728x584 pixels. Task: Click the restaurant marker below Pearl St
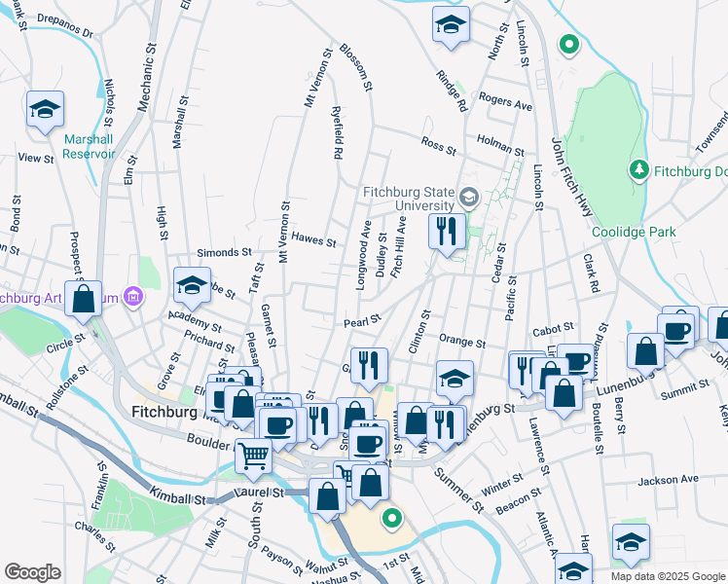coord(368,366)
